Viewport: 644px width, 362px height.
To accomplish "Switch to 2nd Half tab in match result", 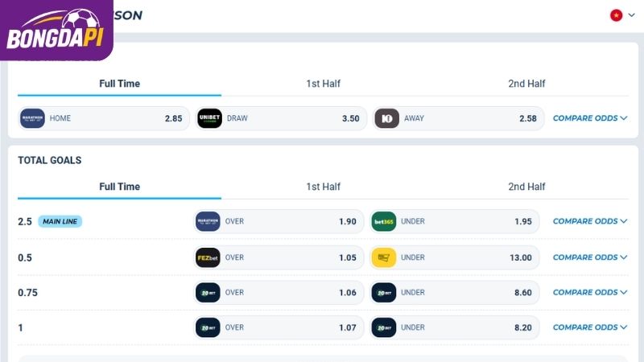I will point(526,84).
